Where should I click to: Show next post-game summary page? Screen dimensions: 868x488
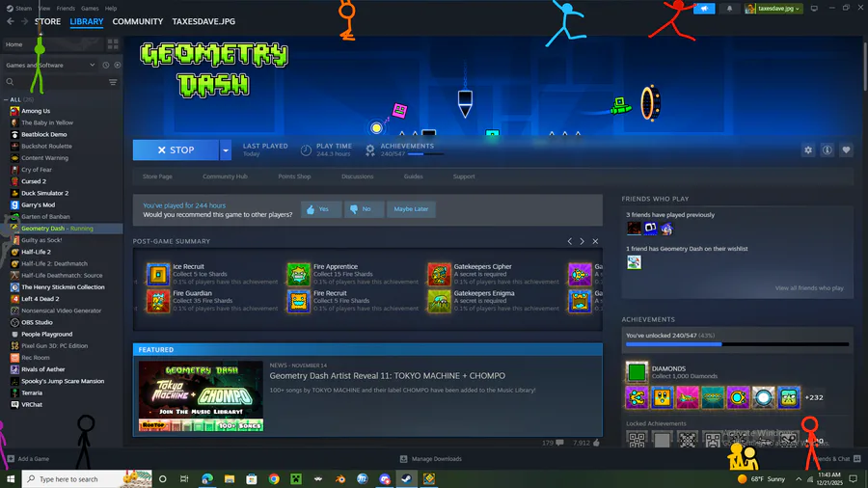pos(582,241)
